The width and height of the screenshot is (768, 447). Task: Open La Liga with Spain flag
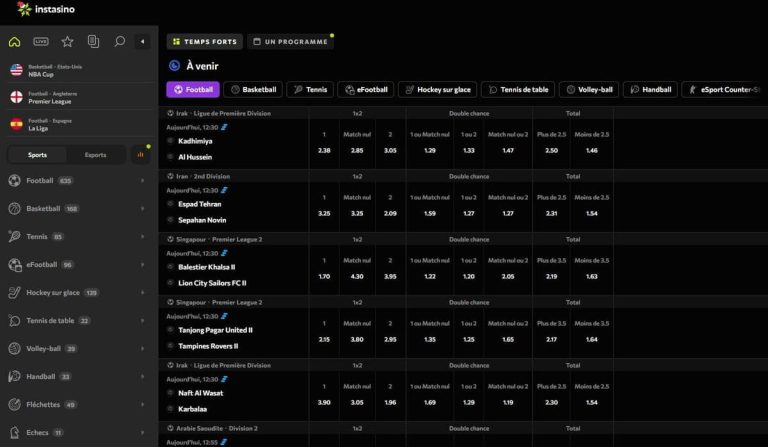pyautogui.click(x=78, y=124)
